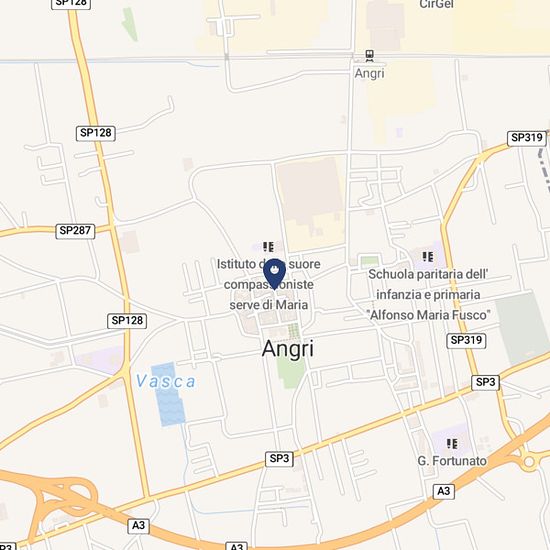Click the G. Fortunato place label

tap(452, 461)
